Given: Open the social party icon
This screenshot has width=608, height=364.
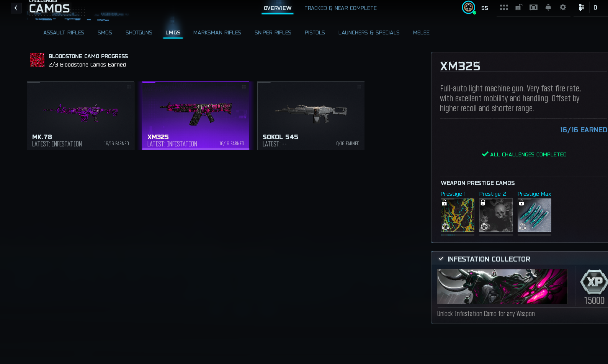Looking at the screenshot, I should [581, 7].
